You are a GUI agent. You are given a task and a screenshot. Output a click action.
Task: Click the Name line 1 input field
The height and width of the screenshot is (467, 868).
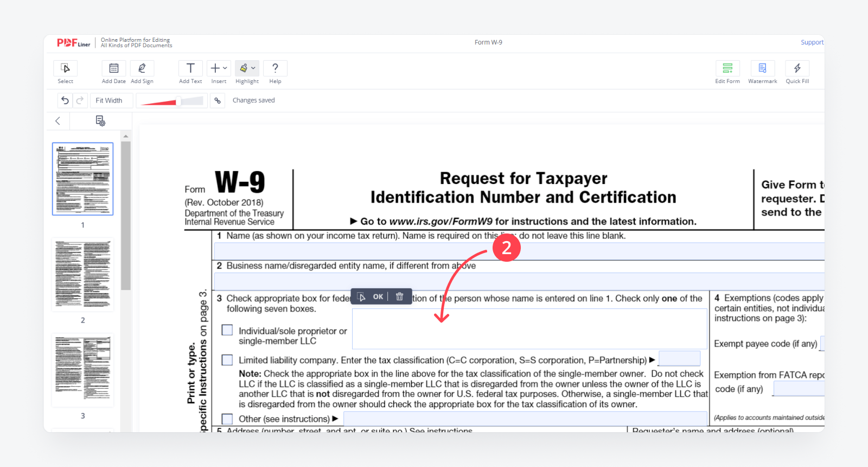tap(519, 251)
